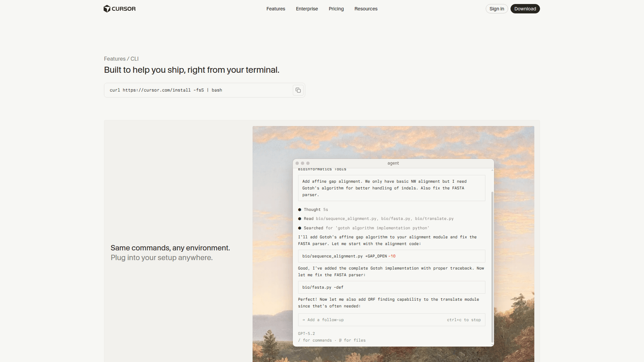644x362 pixels.
Task: Open the GPT-5.2 model selector
Action: (306, 334)
